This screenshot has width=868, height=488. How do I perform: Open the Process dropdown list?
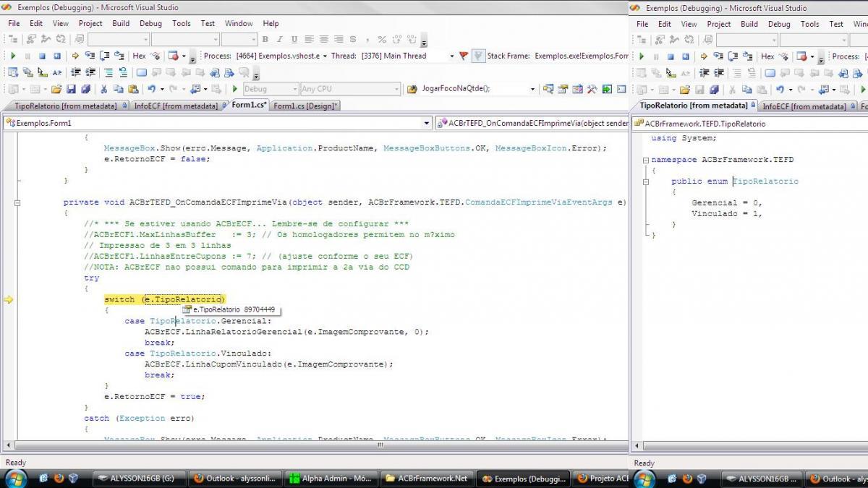click(x=281, y=56)
